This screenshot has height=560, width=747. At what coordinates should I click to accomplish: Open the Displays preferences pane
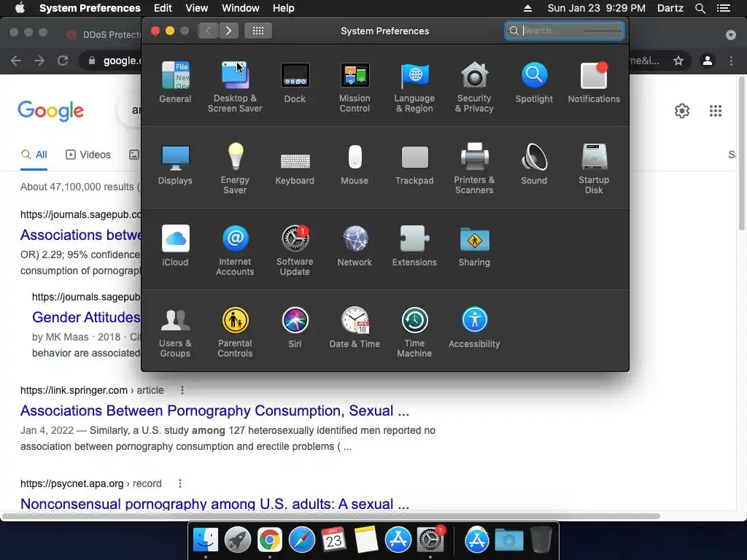click(175, 164)
